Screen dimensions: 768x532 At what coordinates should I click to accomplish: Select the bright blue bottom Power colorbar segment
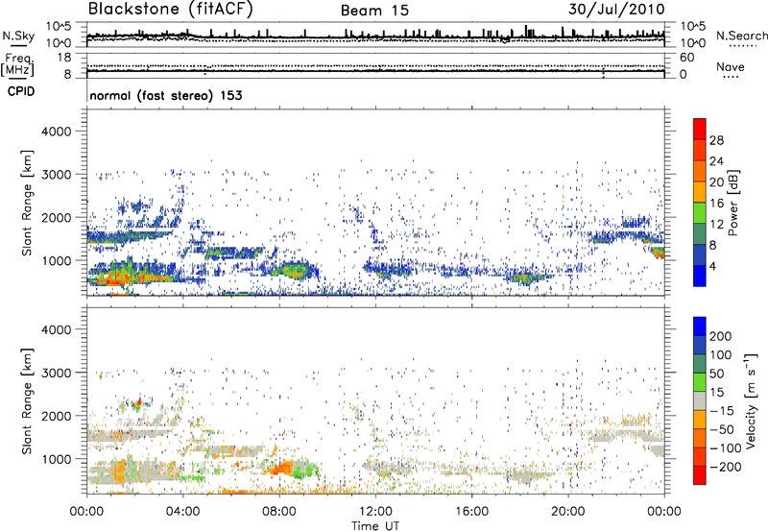[700, 277]
